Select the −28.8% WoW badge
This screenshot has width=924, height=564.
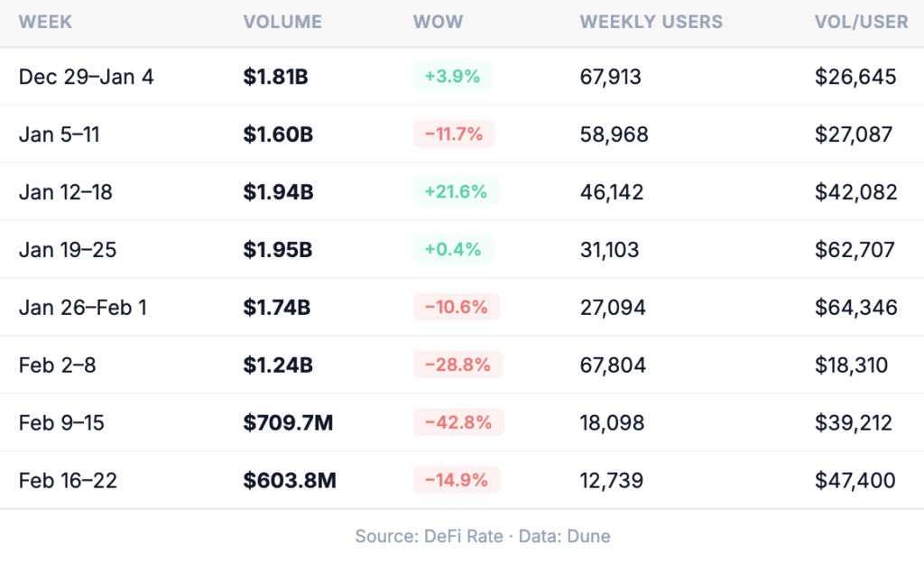coord(457,365)
